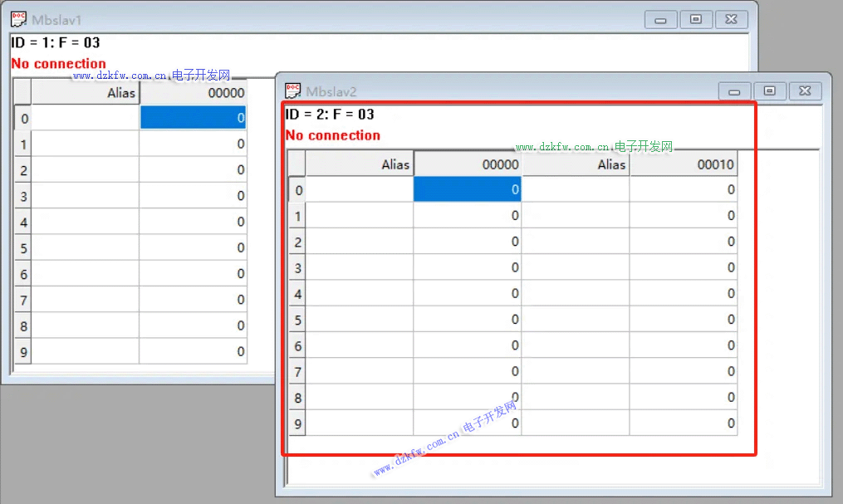
Task: Select 00000 column row 7 value in Mbslav2
Action: 468,371
